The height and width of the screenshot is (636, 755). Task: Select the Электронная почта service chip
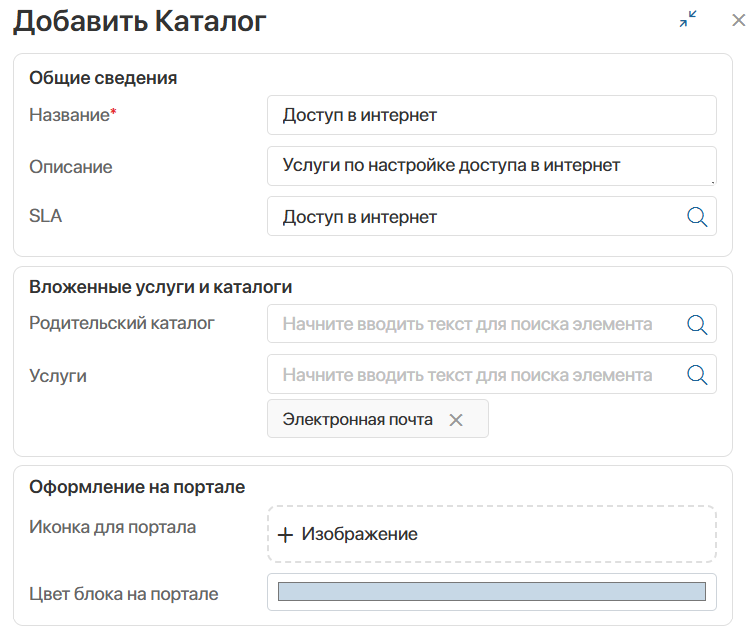coord(378,419)
